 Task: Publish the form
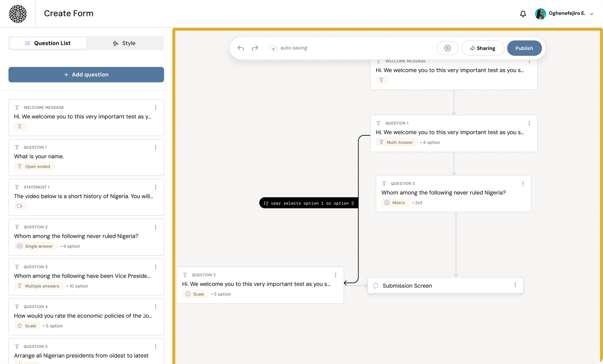click(524, 48)
